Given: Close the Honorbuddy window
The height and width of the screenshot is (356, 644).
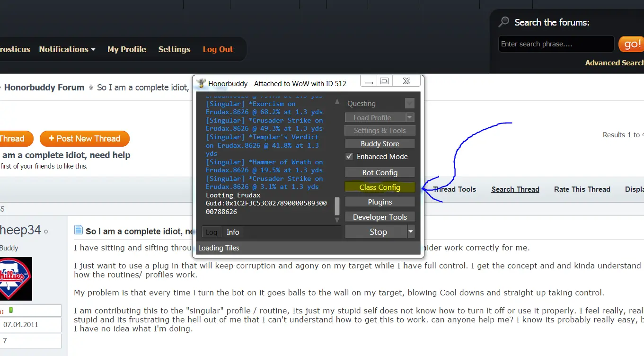Looking at the screenshot, I should [406, 81].
